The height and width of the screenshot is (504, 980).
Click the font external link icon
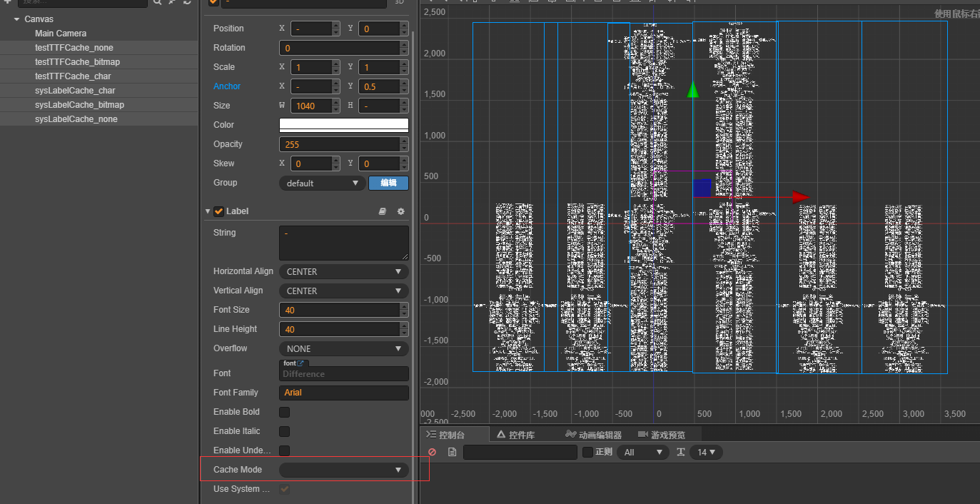click(x=300, y=363)
